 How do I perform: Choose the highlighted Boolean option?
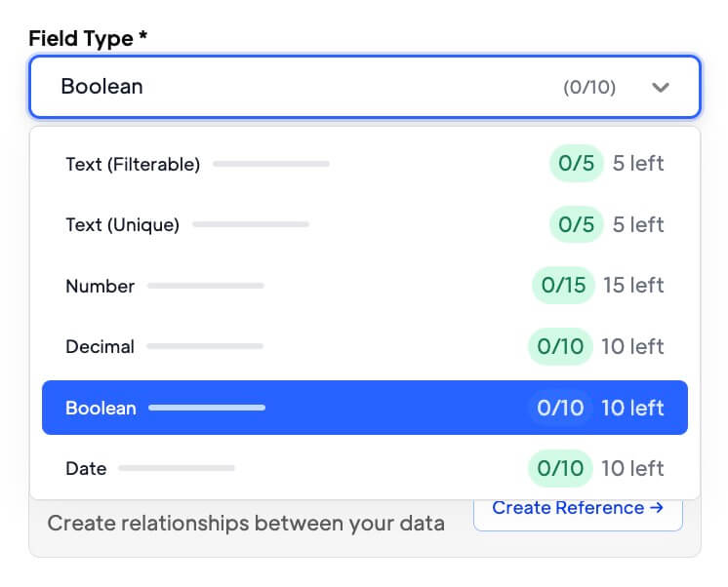364,408
